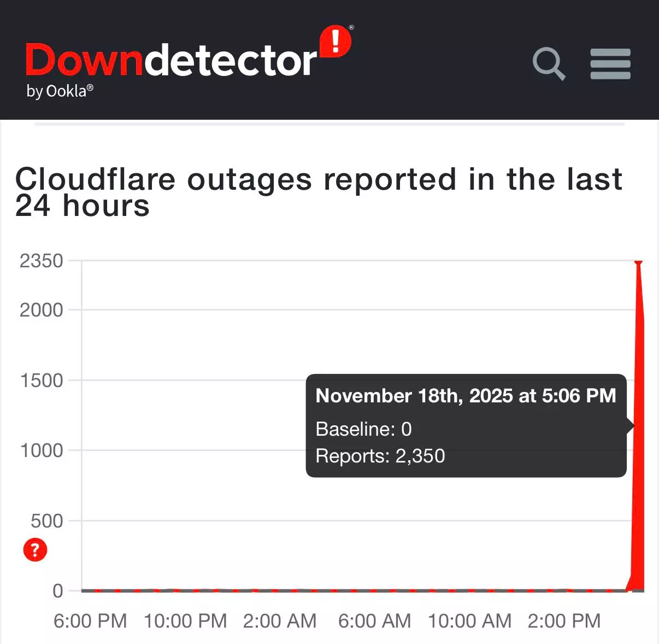This screenshot has height=644, width=659.
Task: Open the search magnifier icon
Action: coord(549,64)
